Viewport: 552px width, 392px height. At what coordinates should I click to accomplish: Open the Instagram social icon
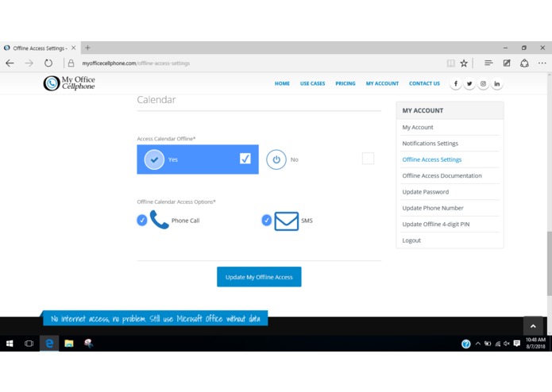[483, 83]
